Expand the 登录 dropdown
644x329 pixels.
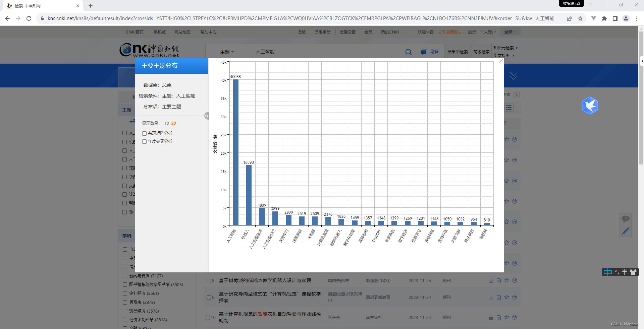coord(511,32)
